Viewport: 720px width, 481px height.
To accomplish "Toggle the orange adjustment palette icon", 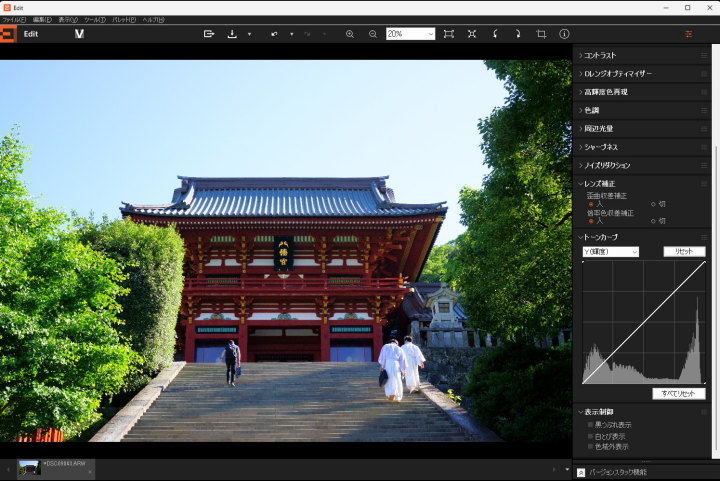I will pos(688,34).
